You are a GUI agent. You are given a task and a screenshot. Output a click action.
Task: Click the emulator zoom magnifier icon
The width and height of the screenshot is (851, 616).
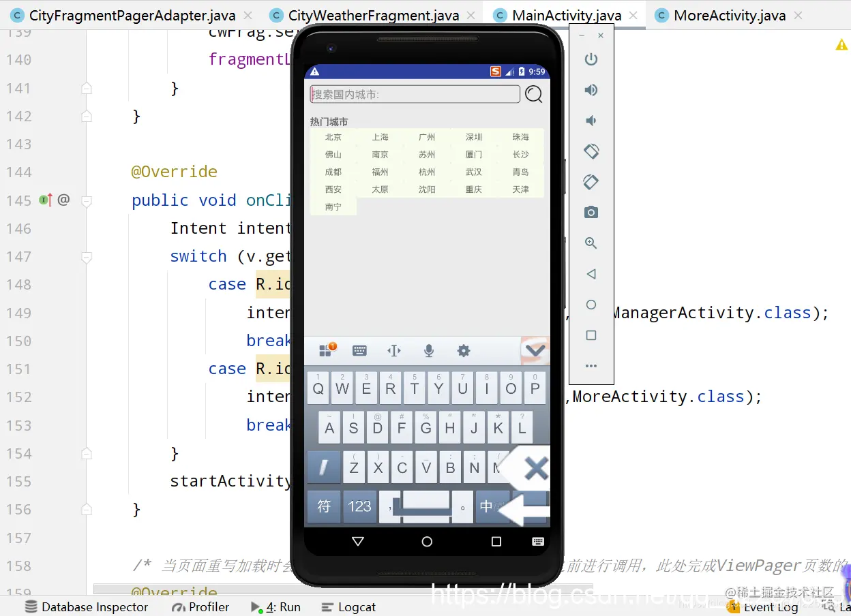coord(591,243)
